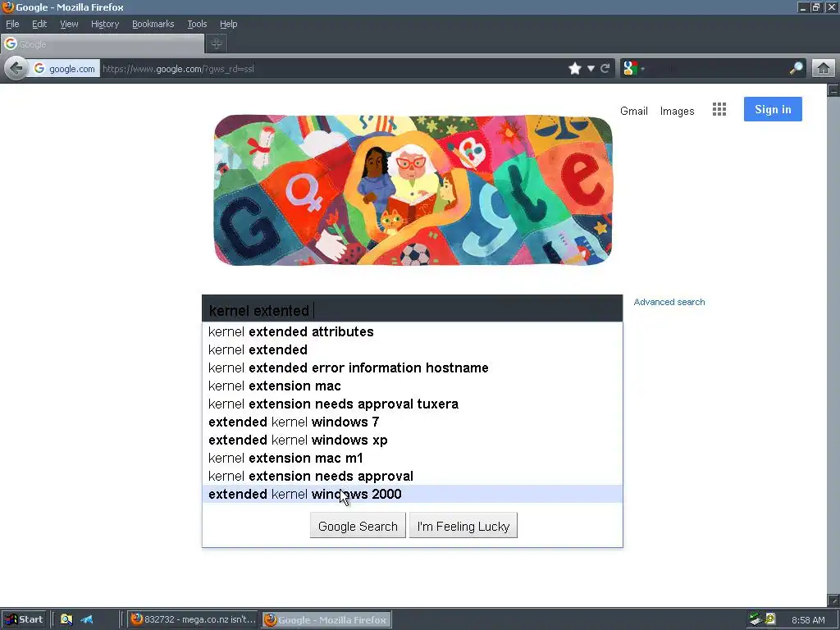840x630 pixels.
Task: Click the page scrollbar down arrow
Action: click(x=833, y=600)
